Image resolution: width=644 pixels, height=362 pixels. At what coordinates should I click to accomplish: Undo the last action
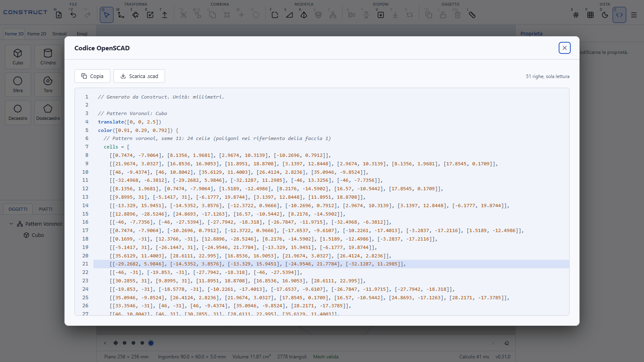point(73,15)
